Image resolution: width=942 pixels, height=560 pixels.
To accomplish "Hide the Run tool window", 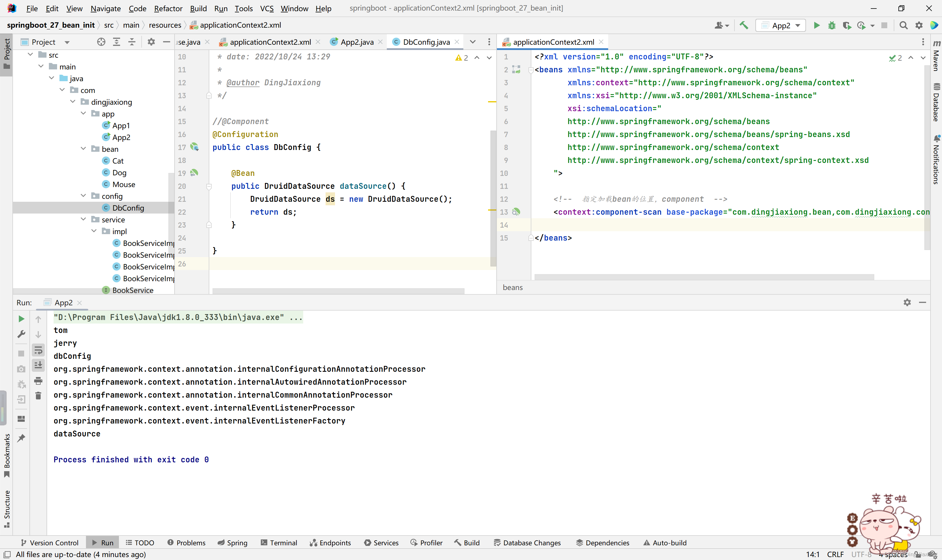I will pyautogui.click(x=922, y=303).
